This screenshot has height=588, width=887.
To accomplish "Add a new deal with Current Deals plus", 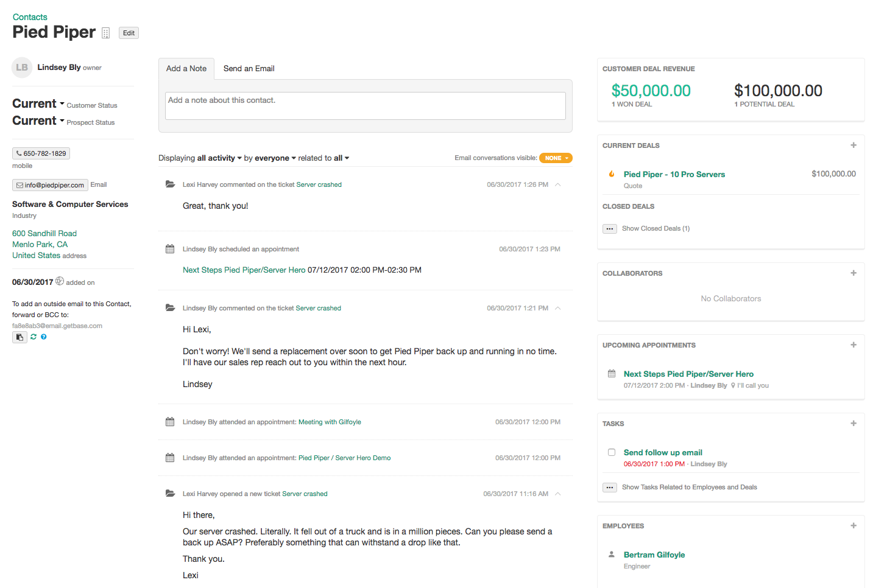I will pos(853,145).
